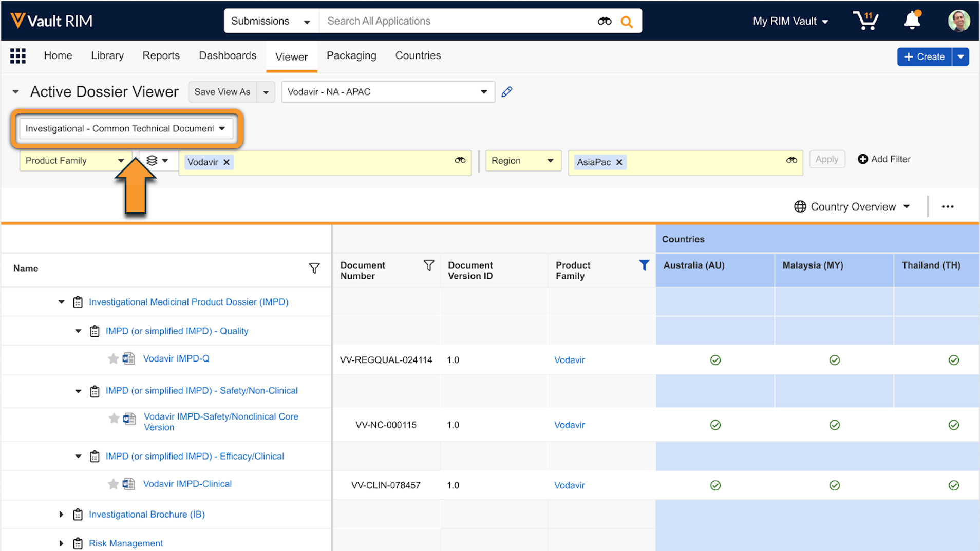Click the Product Family column filter icon

click(x=644, y=265)
